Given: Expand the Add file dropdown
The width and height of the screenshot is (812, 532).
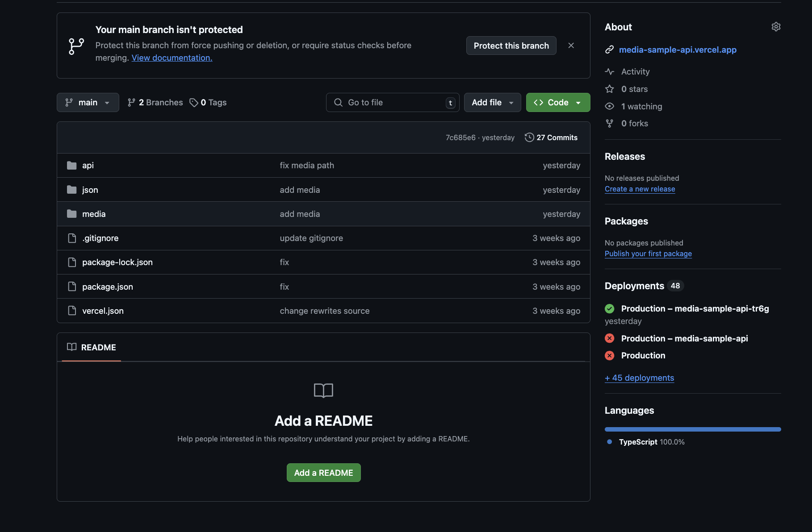Looking at the screenshot, I should pos(492,103).
